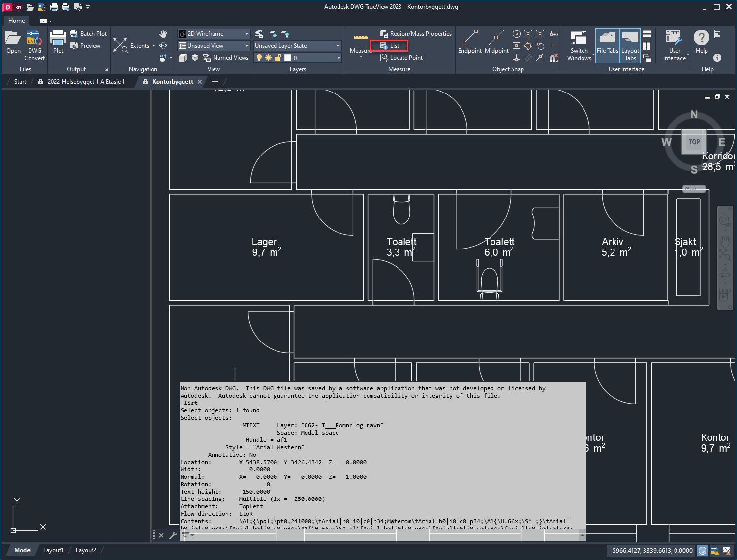Click the DWG Convert icon
Image resolution: width=737 pixels, height=560 pixels.
point(34,37)
